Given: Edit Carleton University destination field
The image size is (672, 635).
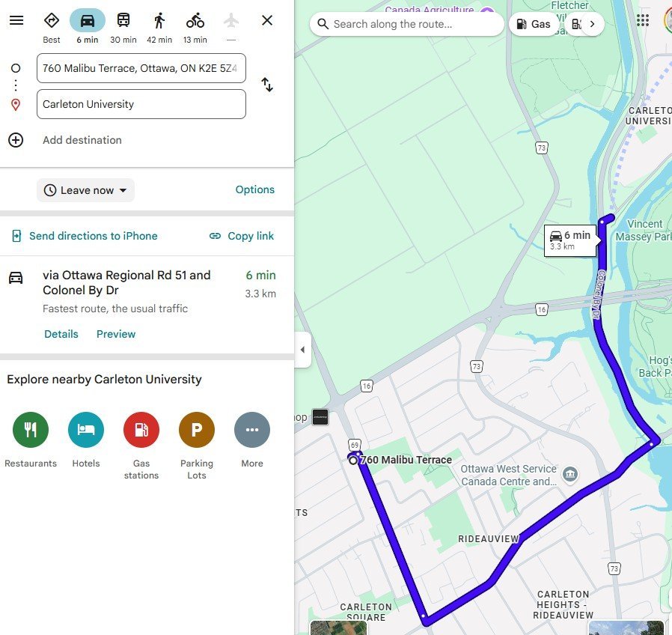Looking at the screenshot, I should (x=141, y=104).
